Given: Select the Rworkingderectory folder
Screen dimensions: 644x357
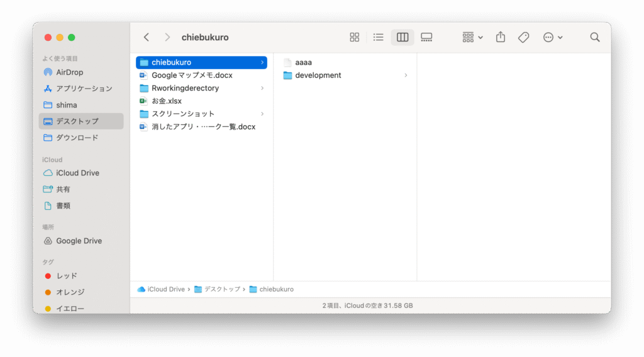Looking at the screenshot, I should (201, 88).
